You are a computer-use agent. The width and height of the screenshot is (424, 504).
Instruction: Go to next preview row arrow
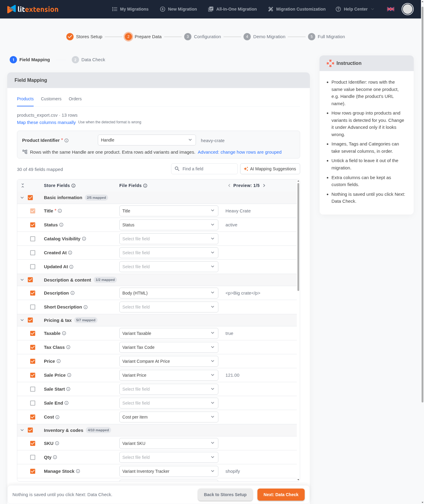point(264,185)
